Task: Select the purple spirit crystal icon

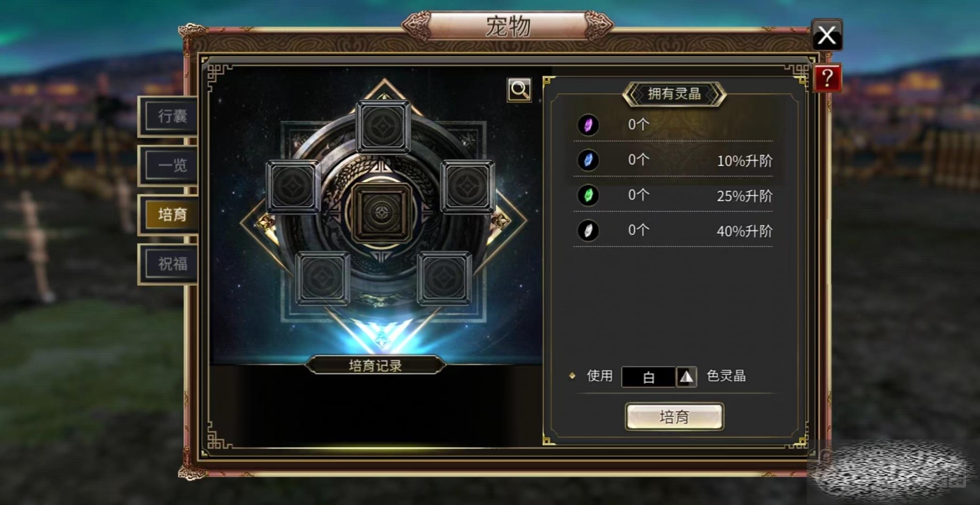Action: pyautogui.click(x=588, y=125)
